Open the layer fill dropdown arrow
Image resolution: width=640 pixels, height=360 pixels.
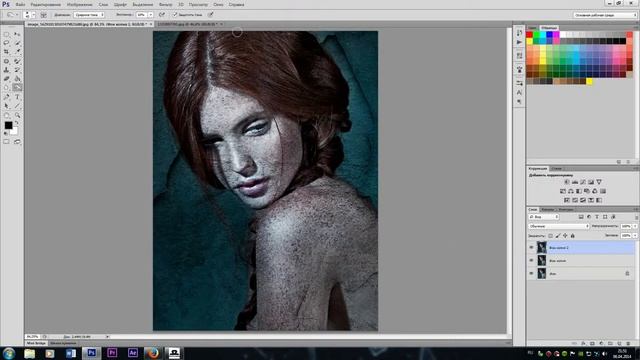click(x=635, y=236)
